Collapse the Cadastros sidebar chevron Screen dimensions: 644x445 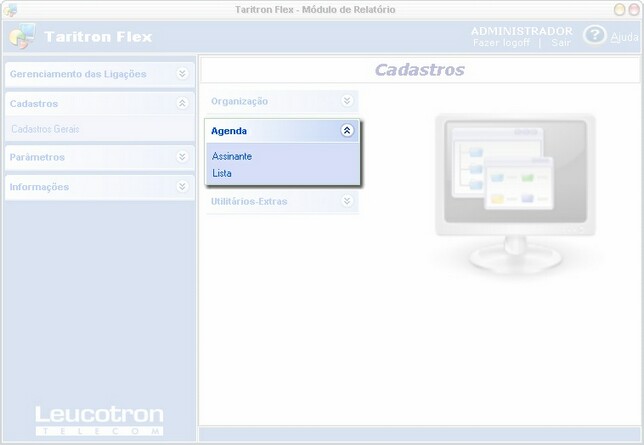[182, 103]
